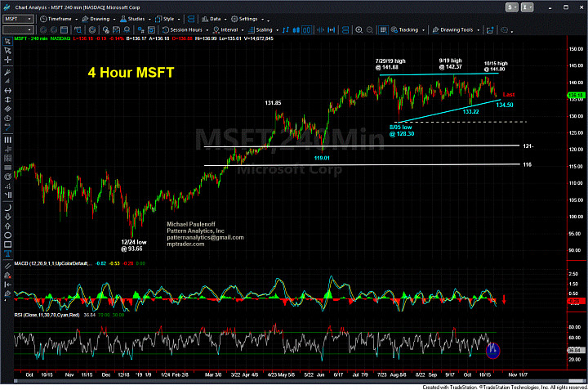Click the Session Hours button
The width and height of the screenshot is (588, 390).
182,30
